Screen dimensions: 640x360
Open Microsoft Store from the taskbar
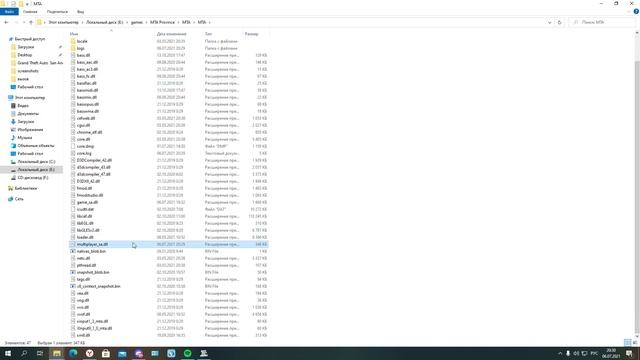tap(106, 353)
